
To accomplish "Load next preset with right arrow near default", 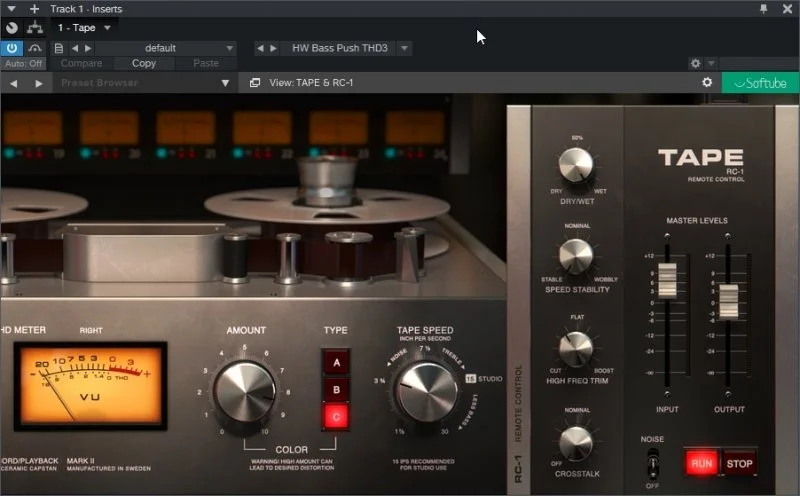I will coord(88,48).
